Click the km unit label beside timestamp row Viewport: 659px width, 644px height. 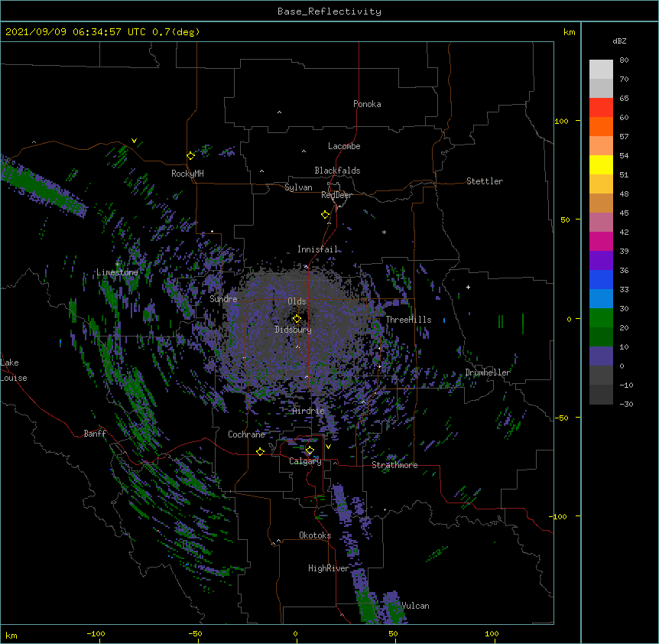[x=570, y=32]
